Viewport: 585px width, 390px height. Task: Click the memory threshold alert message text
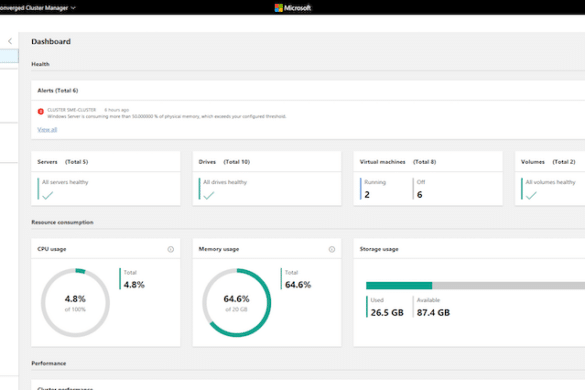coord(167,116)
